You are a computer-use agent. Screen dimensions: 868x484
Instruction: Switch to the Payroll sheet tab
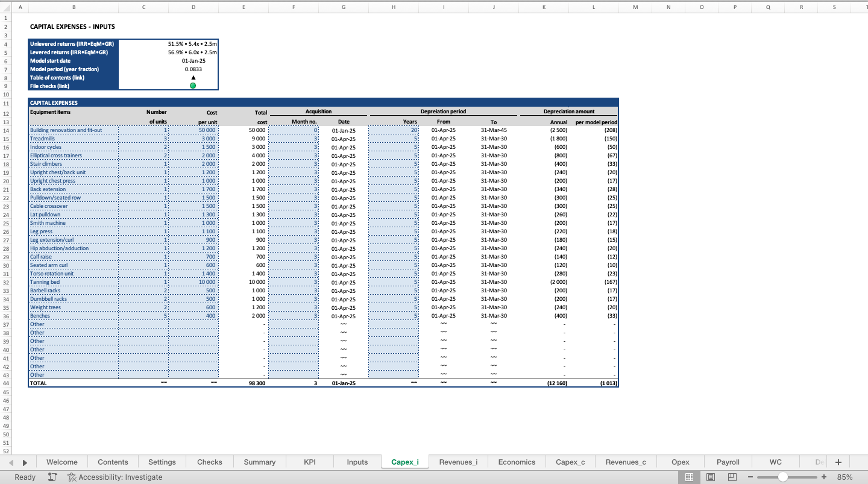[728, 462]
